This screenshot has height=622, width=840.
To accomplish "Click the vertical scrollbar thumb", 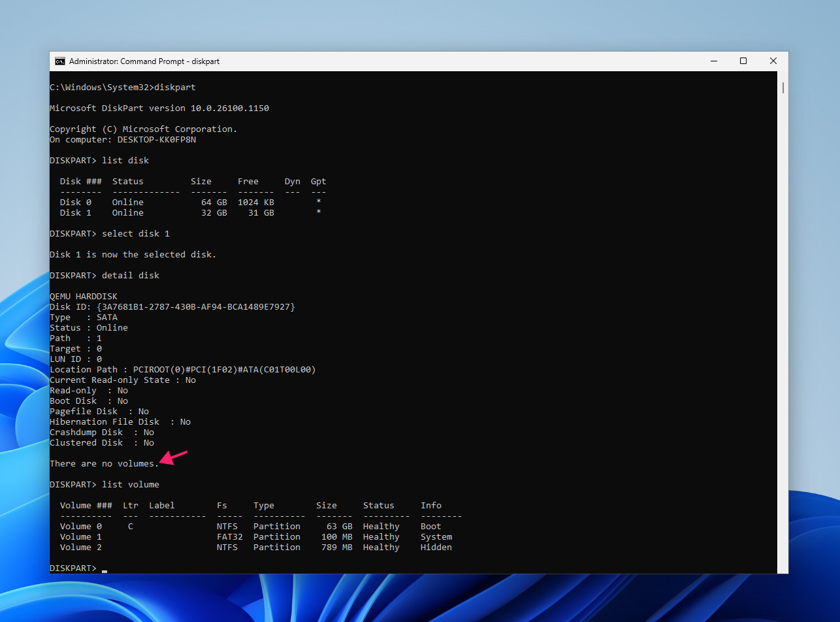I will [x=783, y=88].
